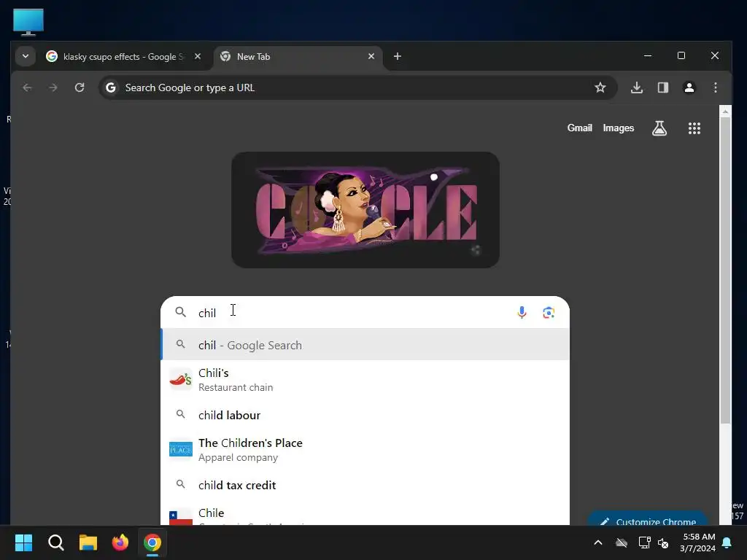Open Google apps grid

pyautogui.click(x=694, y=128)
